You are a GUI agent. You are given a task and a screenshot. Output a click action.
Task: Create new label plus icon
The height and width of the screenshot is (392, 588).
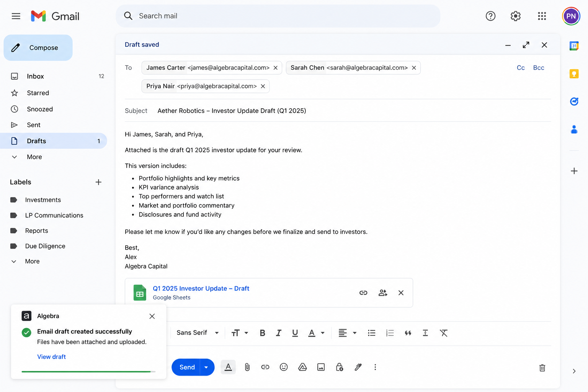pyautogui.click(x=98, y=182)
